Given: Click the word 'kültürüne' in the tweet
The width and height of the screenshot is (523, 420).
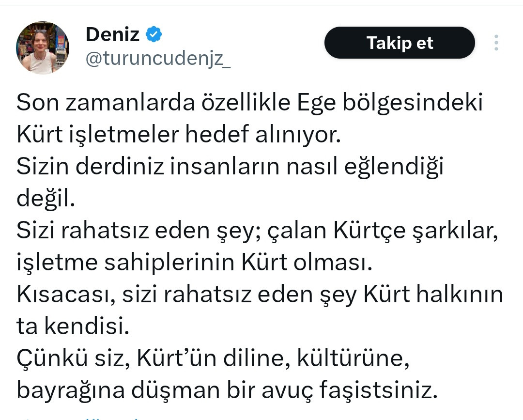Looking at the screenshot, I should [x=353, y=359].
